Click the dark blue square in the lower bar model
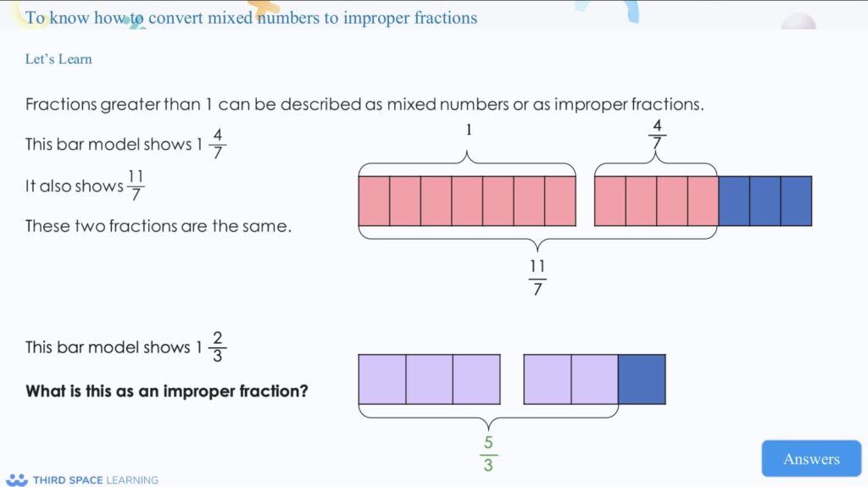The width and height of the screenshot is (868, 487). (x=642, y=379)
